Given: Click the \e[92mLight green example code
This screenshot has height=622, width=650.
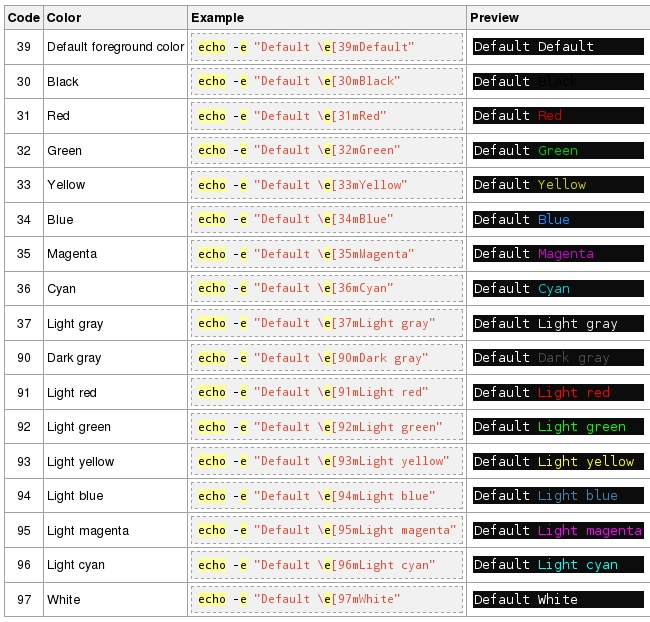Looking at the screenshot, I should pyautogui.click(x=327, y=427).
